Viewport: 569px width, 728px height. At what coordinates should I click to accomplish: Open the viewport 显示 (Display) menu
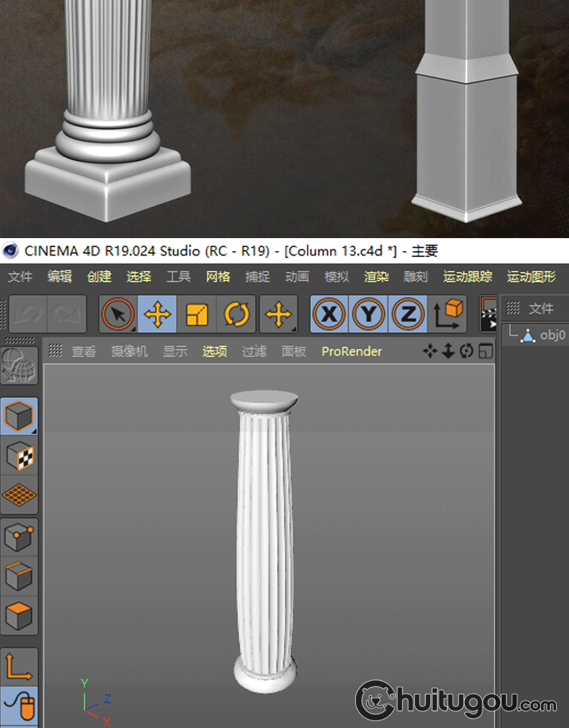[x=174, y=352]
